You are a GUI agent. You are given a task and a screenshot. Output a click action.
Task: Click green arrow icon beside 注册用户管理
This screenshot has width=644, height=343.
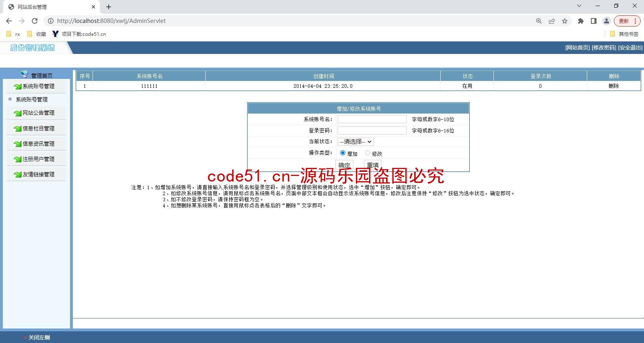pos(18,159)
